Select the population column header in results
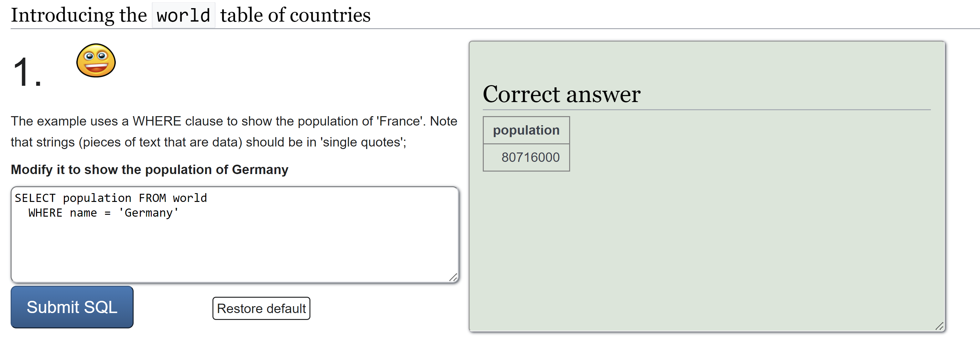980x355 pixels. [x=526, y=130]
